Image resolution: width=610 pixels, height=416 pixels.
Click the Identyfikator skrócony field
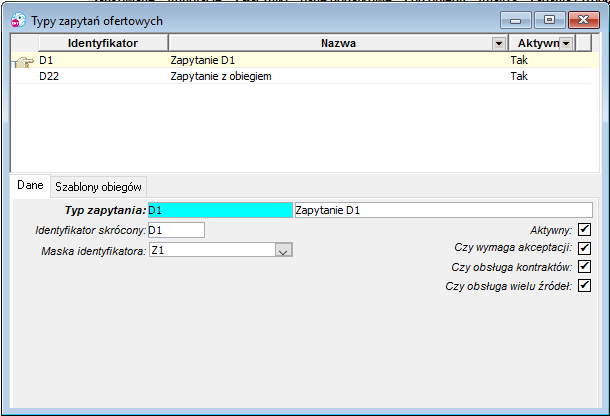click(176, 230)
